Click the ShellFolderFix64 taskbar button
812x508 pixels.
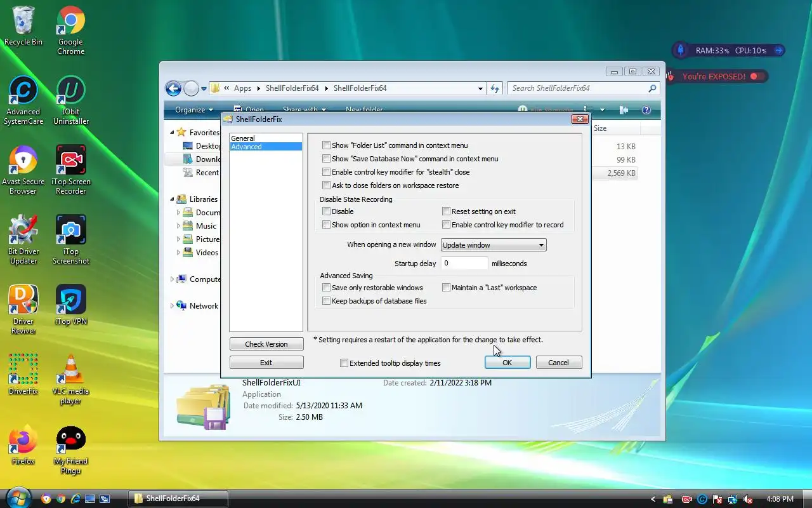(x=178, y=498)
